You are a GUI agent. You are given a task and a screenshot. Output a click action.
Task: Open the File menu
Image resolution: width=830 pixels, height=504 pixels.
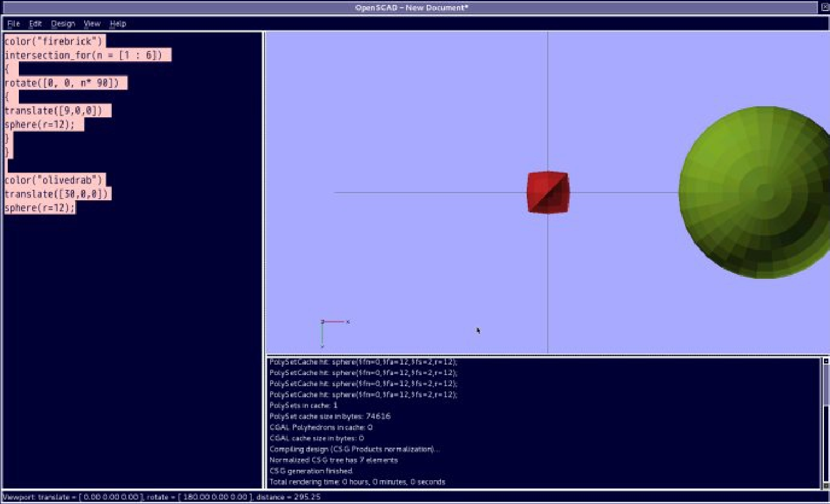(x=13, y=24)
